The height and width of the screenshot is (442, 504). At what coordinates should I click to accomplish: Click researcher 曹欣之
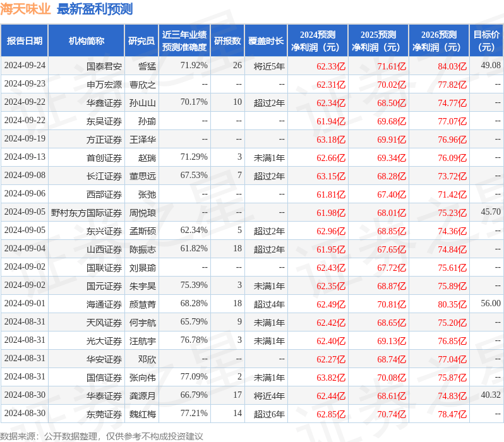click(143, 85)
